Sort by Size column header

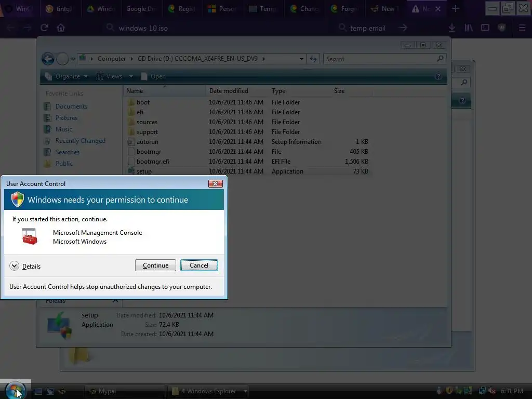click(x=352, y=90)
